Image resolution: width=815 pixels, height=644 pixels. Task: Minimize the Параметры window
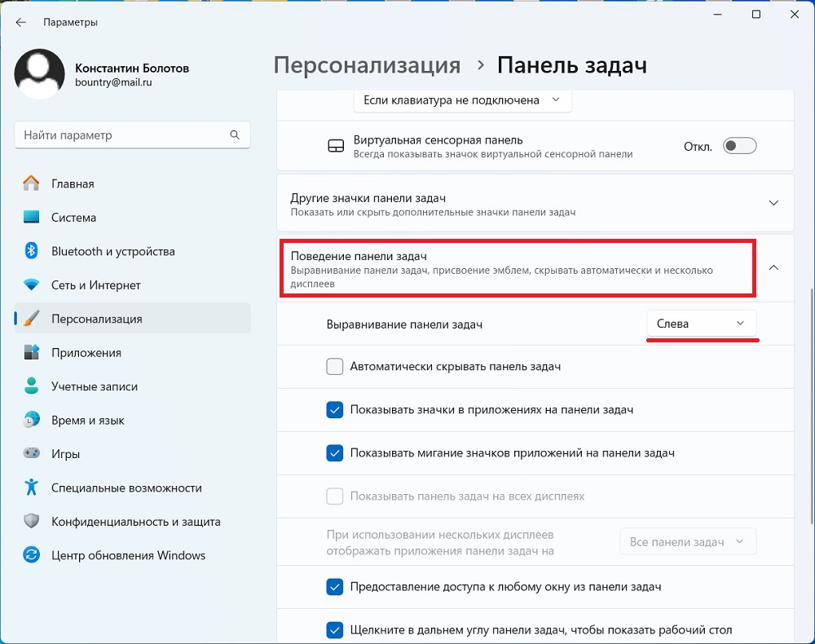click(718, 15)
